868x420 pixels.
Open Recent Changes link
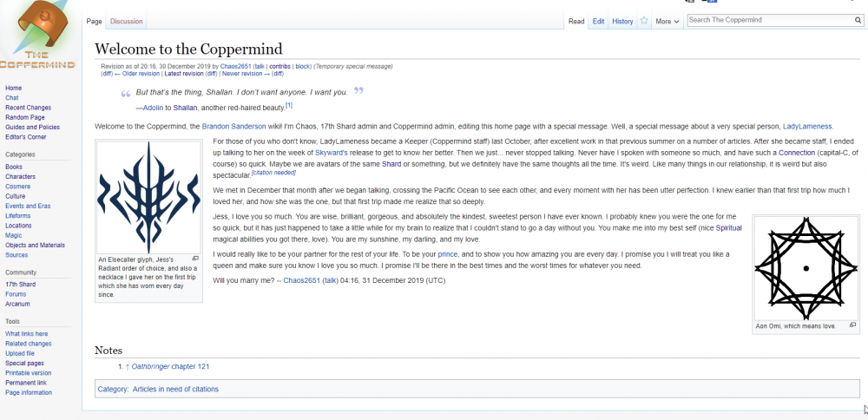(x=29, y=108)
